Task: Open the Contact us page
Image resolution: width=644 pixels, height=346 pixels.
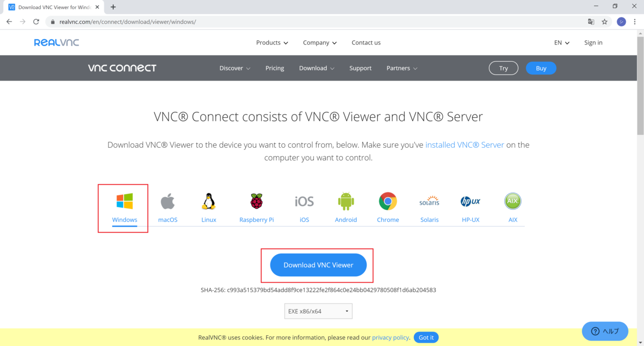Action: 366,42
